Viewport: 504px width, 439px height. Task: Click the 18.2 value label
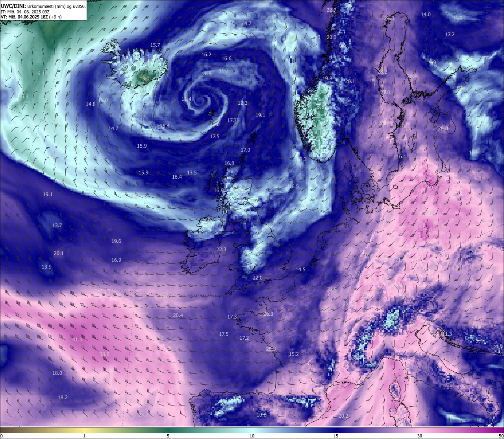(x=63, y=398)
